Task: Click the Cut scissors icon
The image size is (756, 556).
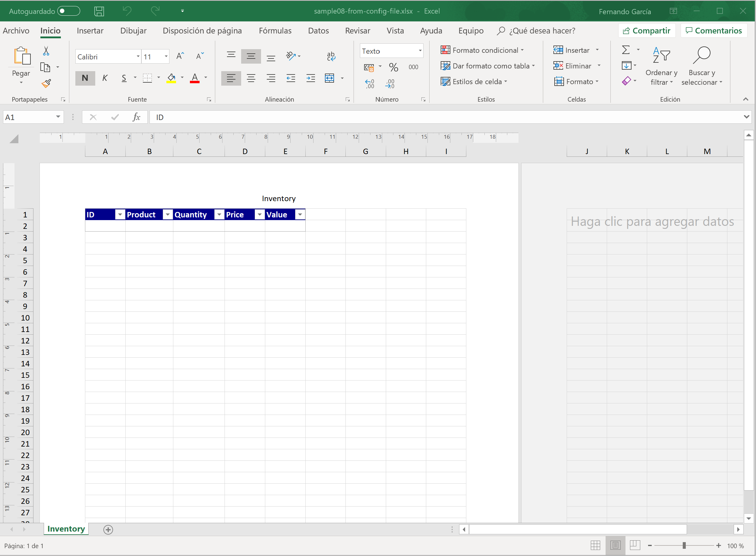Action: pos(46,51)
